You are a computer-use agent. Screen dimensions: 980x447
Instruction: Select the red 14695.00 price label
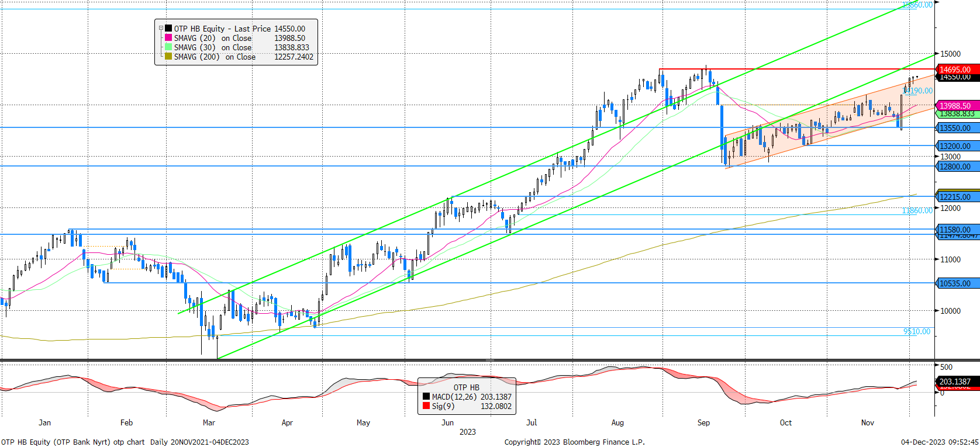tap(957, 70)
